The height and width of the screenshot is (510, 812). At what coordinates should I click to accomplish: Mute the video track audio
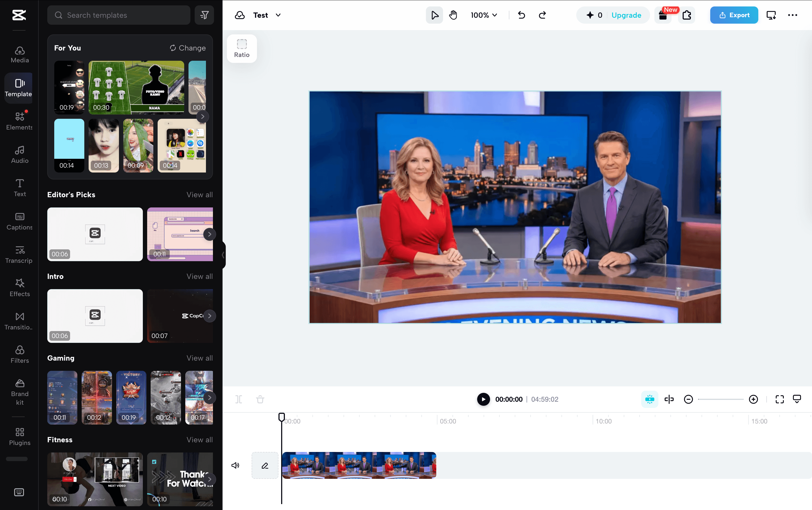coord(235,465)
